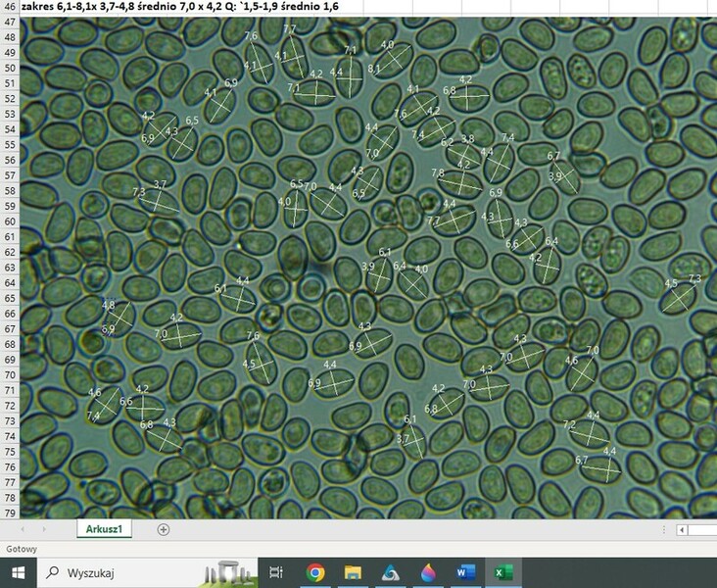Select row header 74

(x=10, y=436)
